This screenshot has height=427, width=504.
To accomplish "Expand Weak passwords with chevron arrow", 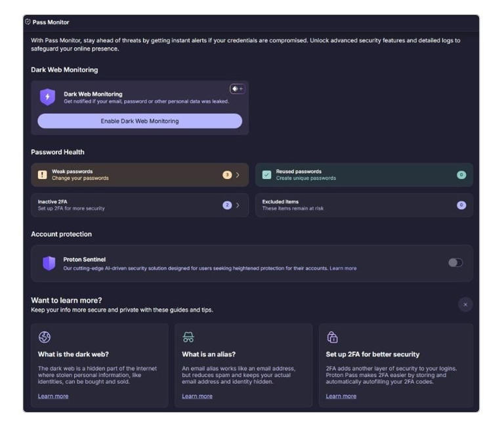I will [238, 175].
